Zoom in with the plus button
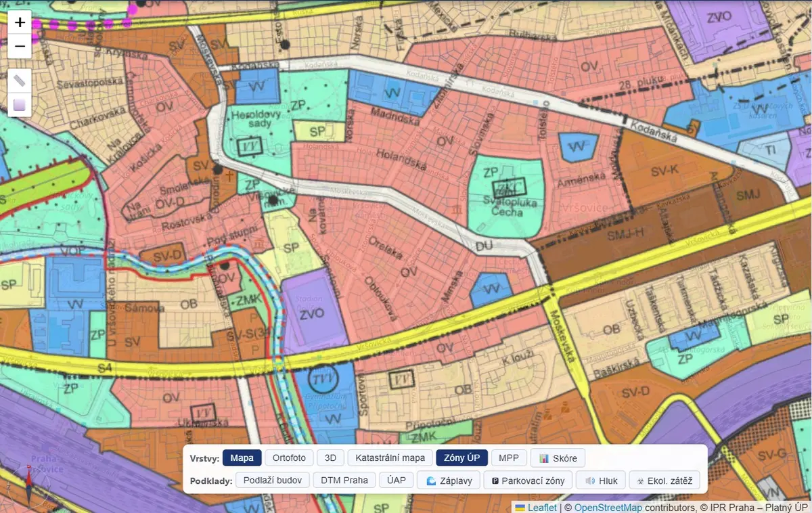The width and height of the screenshot is (812, 513). pyautogui.click(x=20, y=22)
